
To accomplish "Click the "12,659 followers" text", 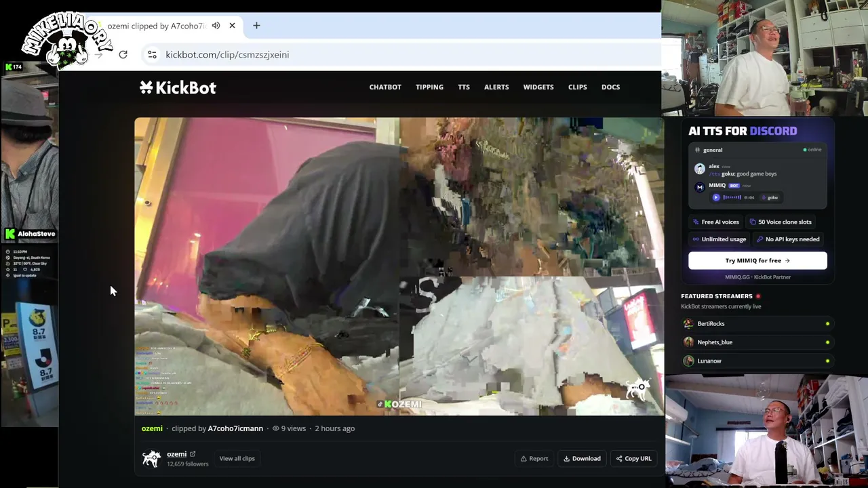I will tap(188, 464).
